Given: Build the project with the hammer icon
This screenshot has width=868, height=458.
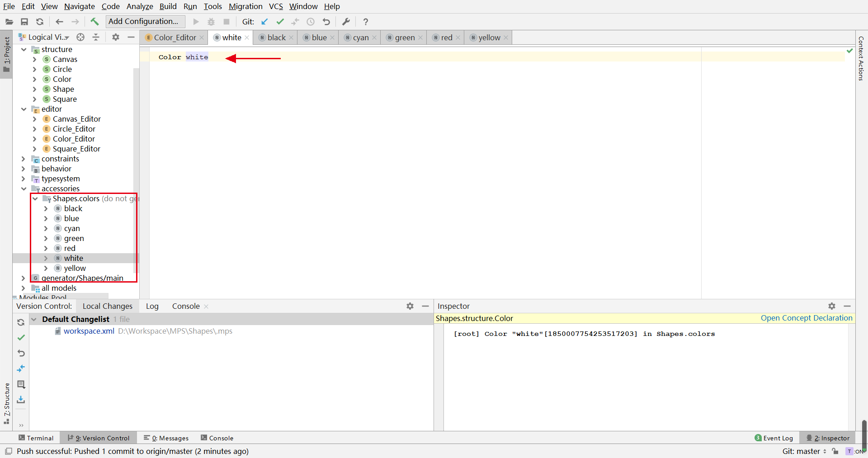Looking at the screenshot, I should 94,22.
